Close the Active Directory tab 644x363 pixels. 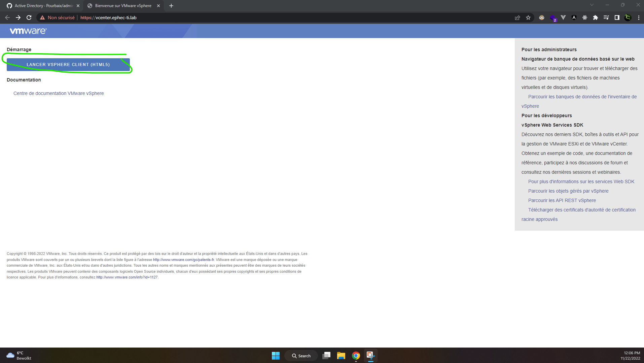tap(78, 6)
